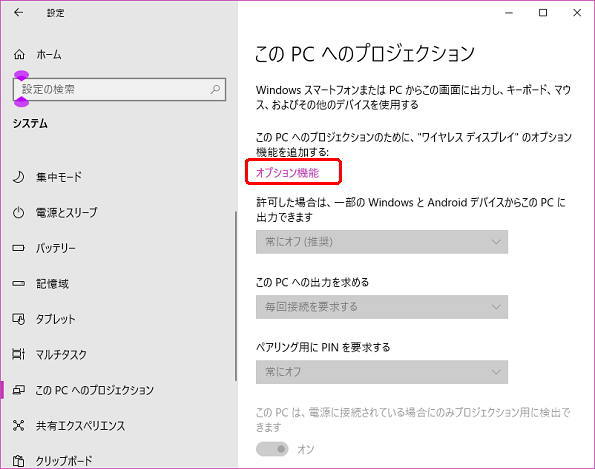The width and height of the screenshot is (595, 469).
Task: Click the クリップボード clipboard icon
Action: click(x=19, y=461)
